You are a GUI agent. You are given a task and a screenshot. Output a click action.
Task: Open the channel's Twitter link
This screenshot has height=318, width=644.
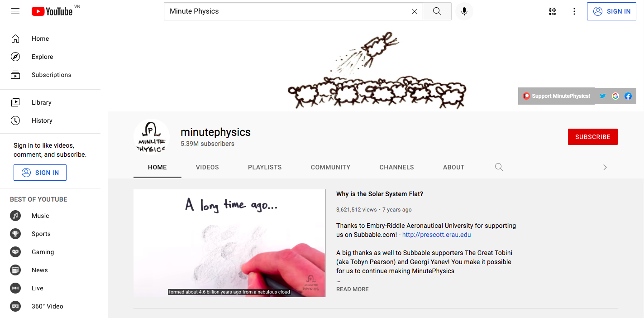tap(602, 96)
